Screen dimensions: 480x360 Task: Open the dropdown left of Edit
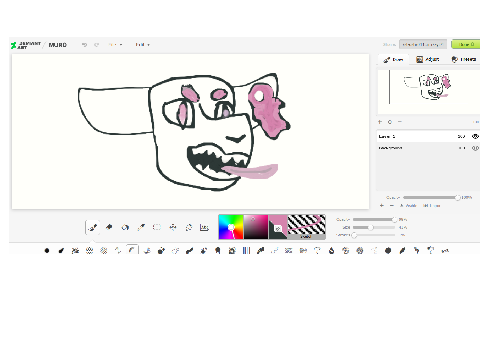coord(115,45)
